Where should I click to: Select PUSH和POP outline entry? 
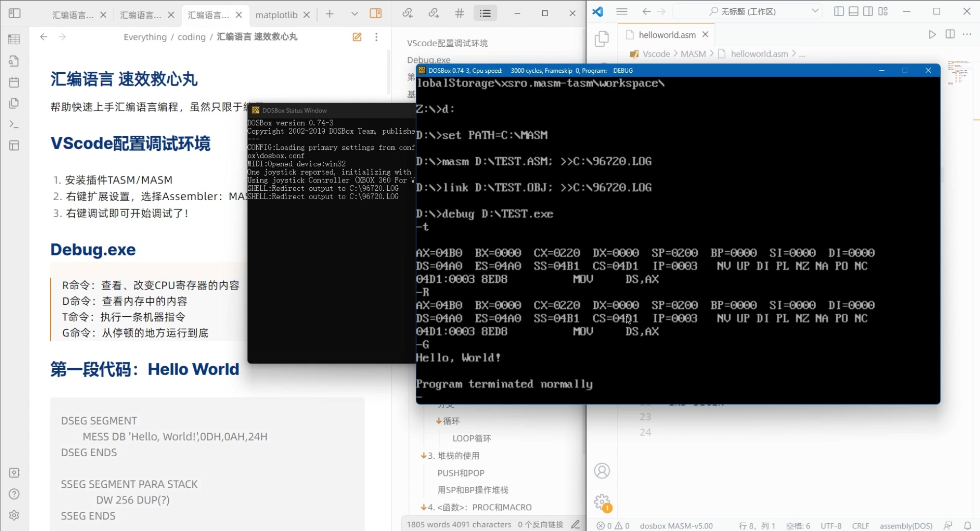click(x=461, y=473)
